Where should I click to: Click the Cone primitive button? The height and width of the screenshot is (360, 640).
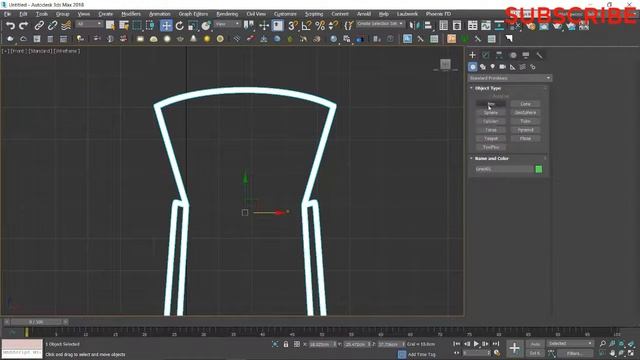(526, 104)
